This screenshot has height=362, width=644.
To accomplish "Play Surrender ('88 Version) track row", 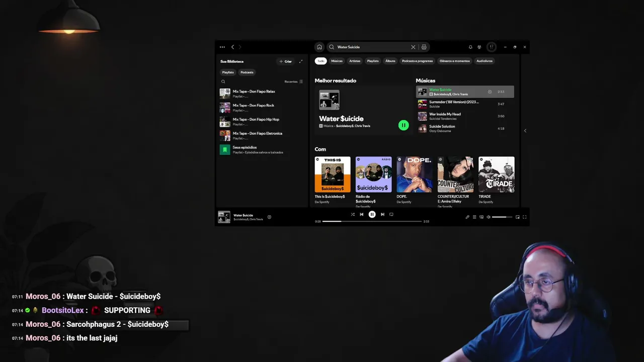I will (465, 104).
